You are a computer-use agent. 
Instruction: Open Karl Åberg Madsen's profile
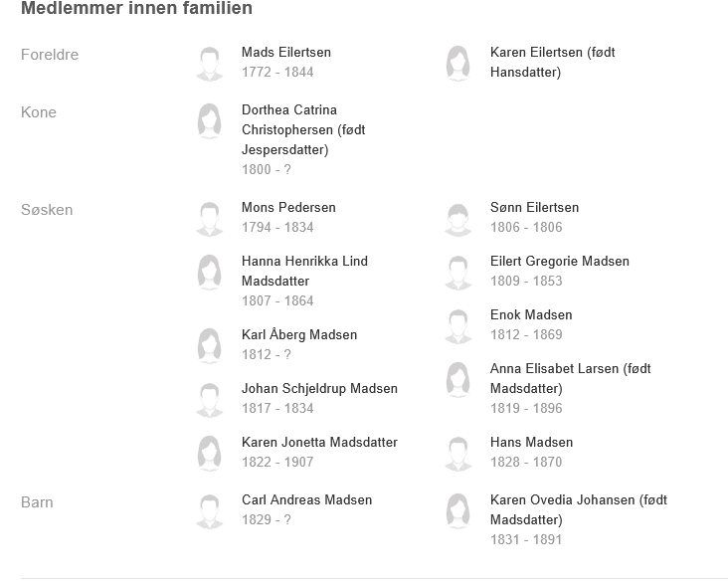click(x=299, y=334)
